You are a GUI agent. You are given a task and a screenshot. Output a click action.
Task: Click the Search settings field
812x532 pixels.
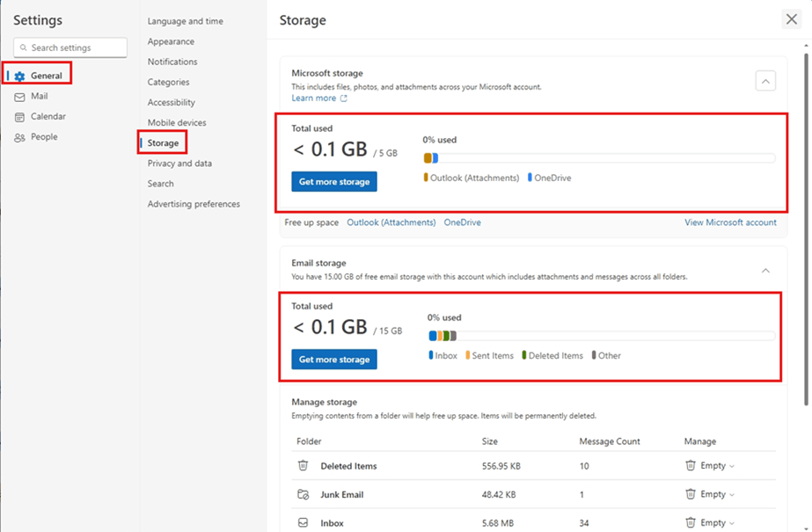70,47
